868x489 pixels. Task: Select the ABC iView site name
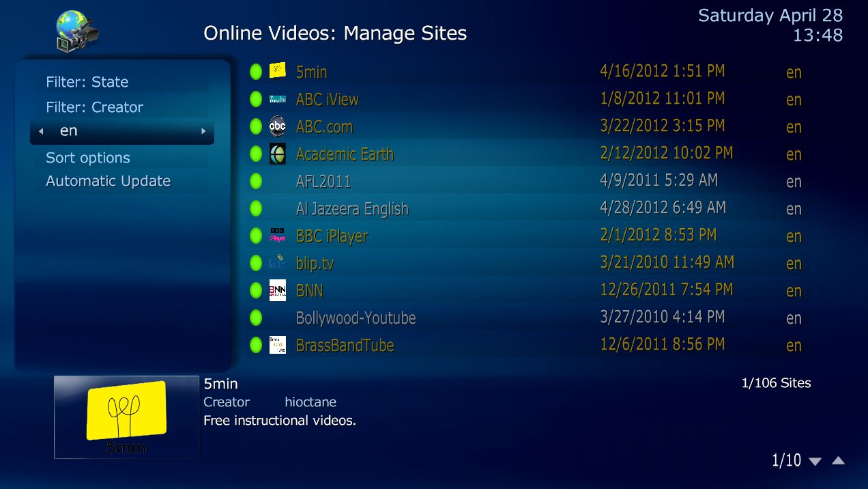pyautogui.click(x=327, y=99)
